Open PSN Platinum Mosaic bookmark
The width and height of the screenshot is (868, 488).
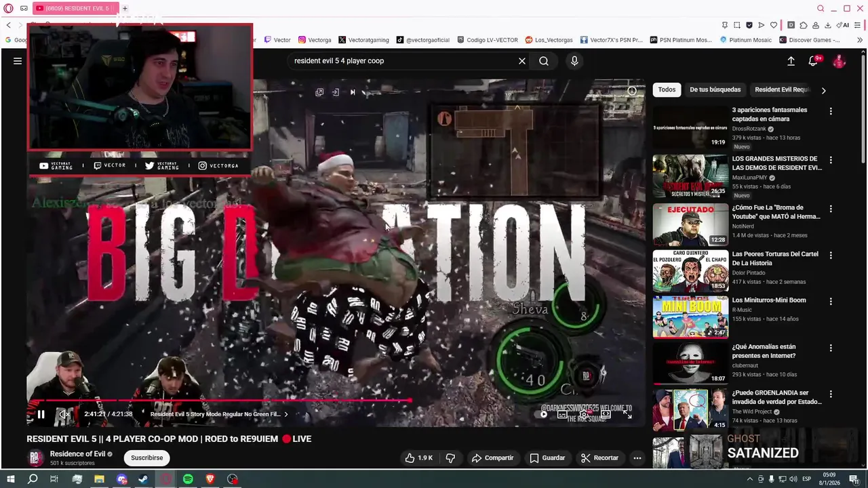681,40
